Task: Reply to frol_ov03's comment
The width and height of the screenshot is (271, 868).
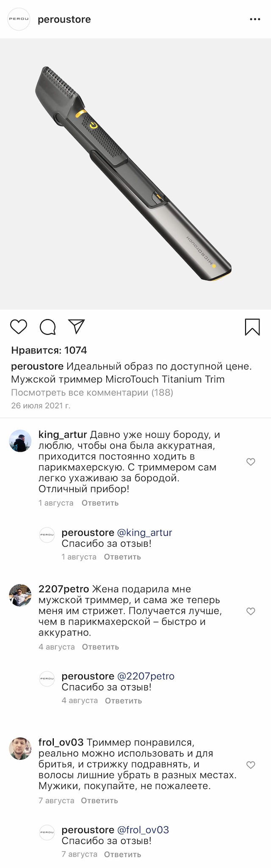Action: 100,801
